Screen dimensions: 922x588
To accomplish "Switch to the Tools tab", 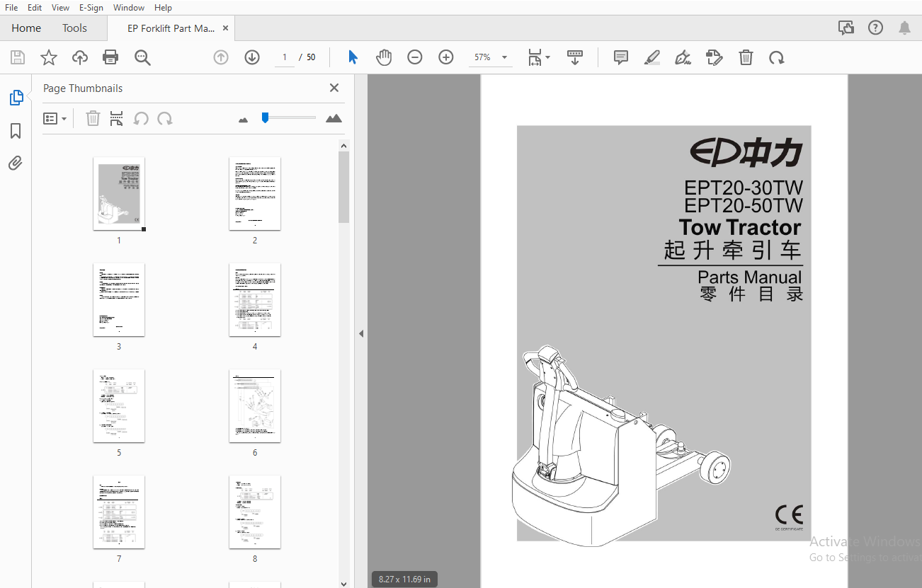I will [74, 28].
